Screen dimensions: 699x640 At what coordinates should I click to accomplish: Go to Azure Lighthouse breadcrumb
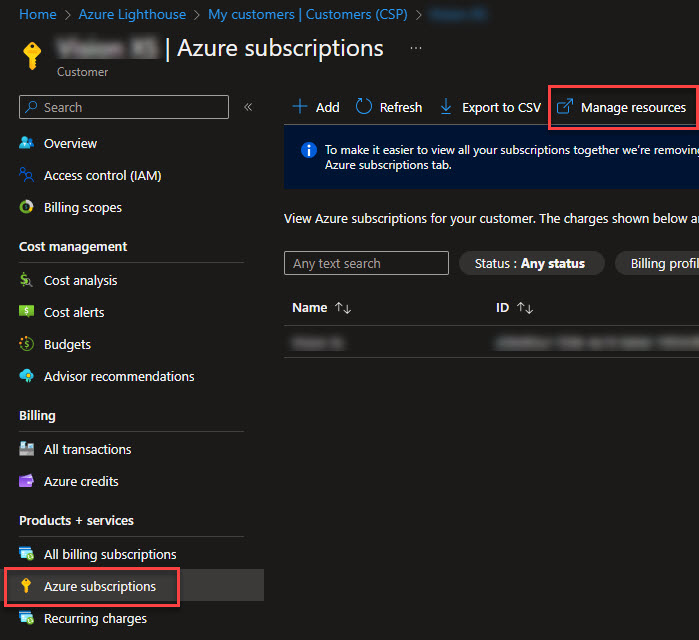tap(132, 14)
